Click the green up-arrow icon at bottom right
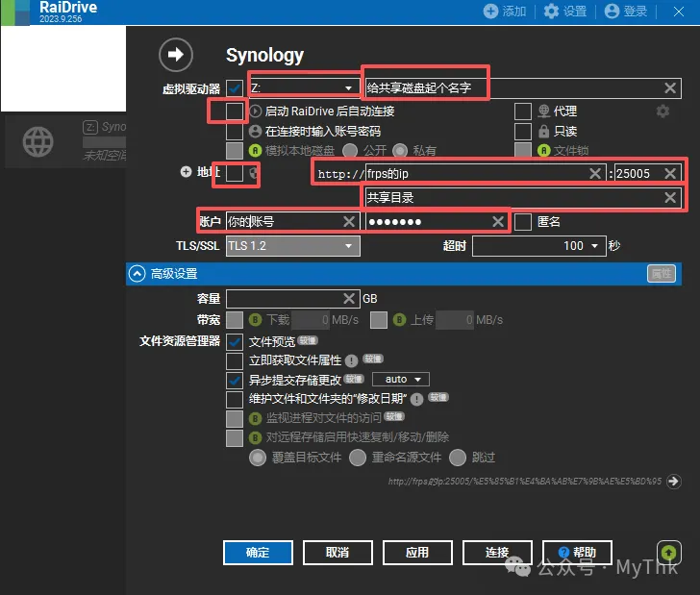 tap(669, 552)
